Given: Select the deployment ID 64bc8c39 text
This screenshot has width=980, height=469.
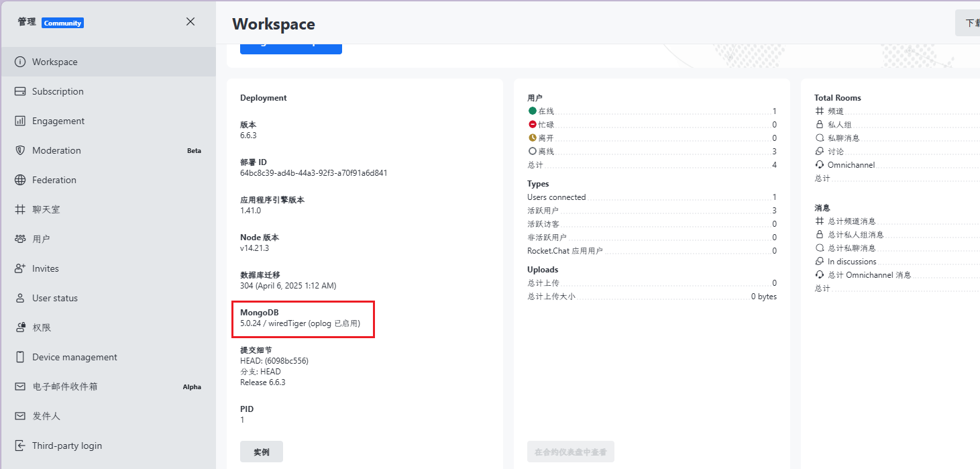Looking at the screenshot, I should 314,172.
